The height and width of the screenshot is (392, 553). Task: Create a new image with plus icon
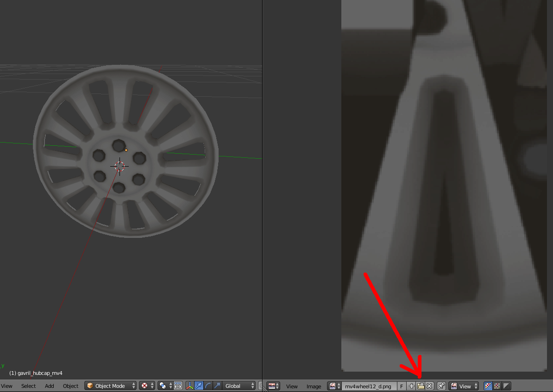pos(411,386)
